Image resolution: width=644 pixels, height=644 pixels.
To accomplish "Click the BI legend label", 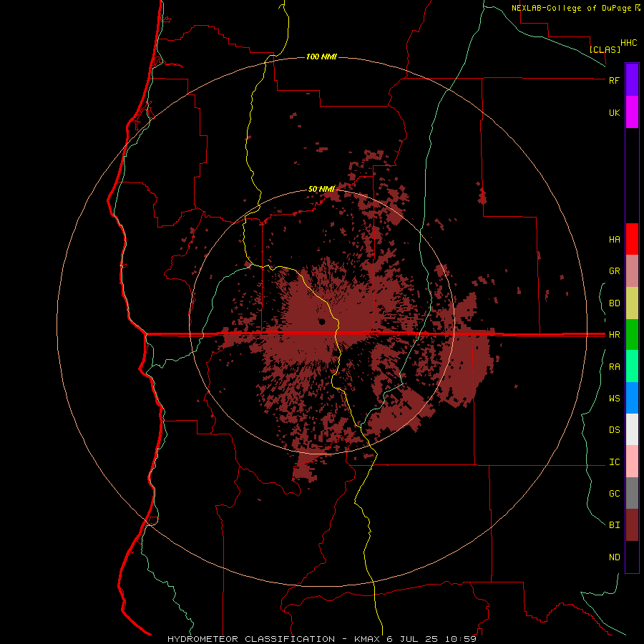I will click(614, 525).
